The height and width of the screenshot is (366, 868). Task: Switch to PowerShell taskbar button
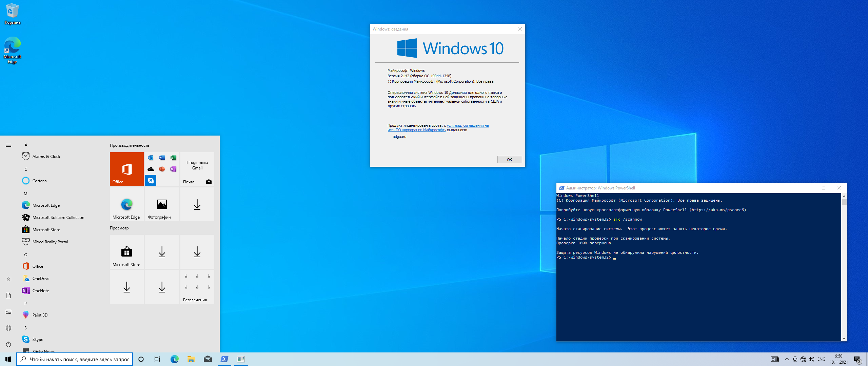(x=224, y=359)
